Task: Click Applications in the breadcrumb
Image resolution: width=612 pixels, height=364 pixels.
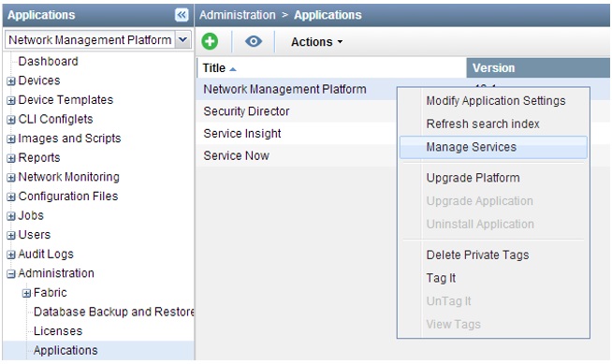Action: pyautogui.click(x=328, y=15)
